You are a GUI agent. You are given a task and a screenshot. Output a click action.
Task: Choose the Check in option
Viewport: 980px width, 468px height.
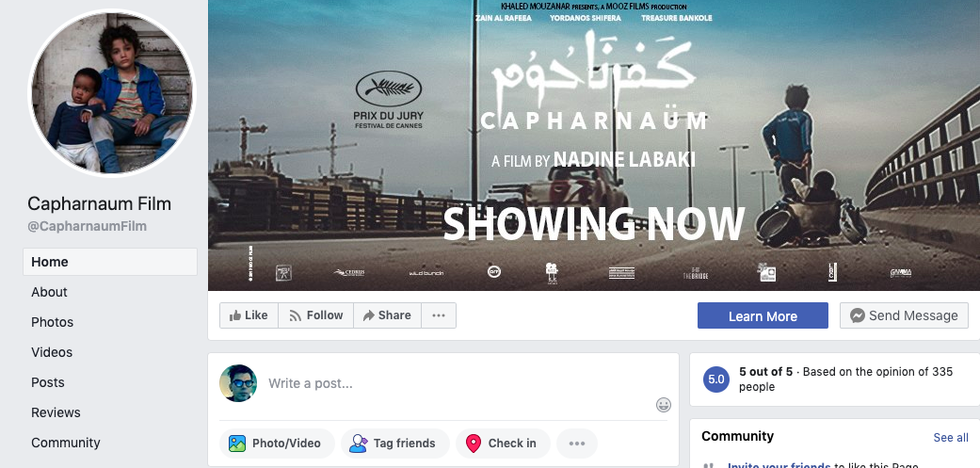[501, 444]
